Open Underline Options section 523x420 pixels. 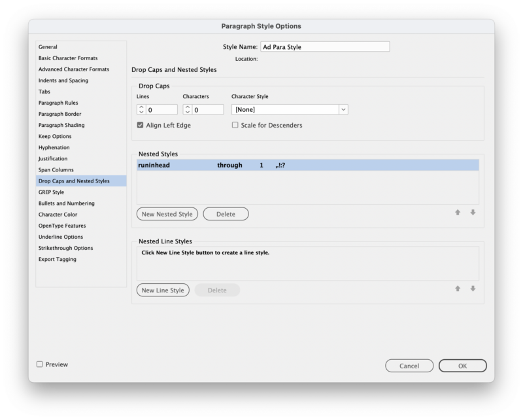[x=81, y=237]
